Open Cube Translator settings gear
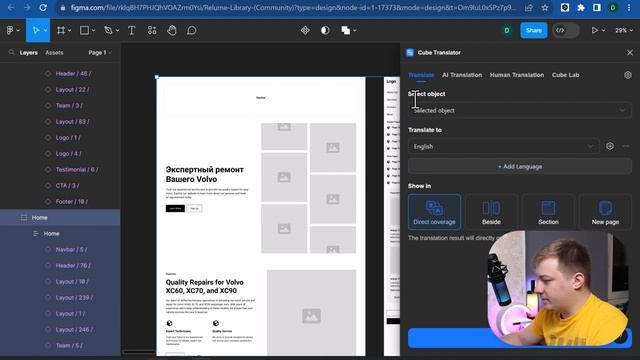This screenshot has height=360, width=640. (628, 75)
